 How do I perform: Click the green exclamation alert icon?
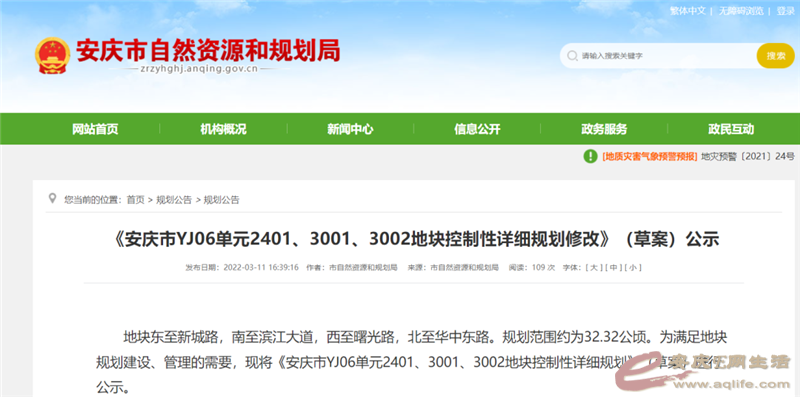(x=590, y=156)
